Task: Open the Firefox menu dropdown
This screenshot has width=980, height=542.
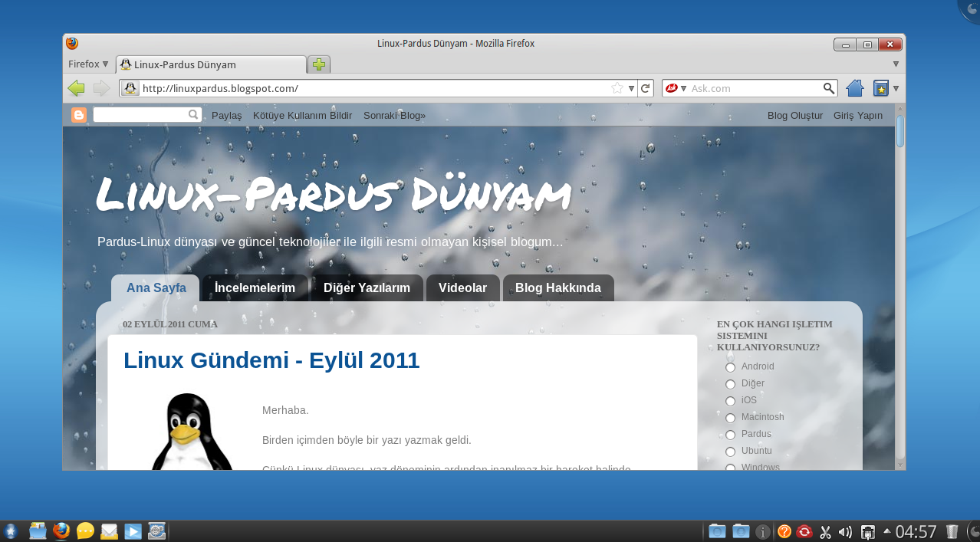Action: point(86,64)
